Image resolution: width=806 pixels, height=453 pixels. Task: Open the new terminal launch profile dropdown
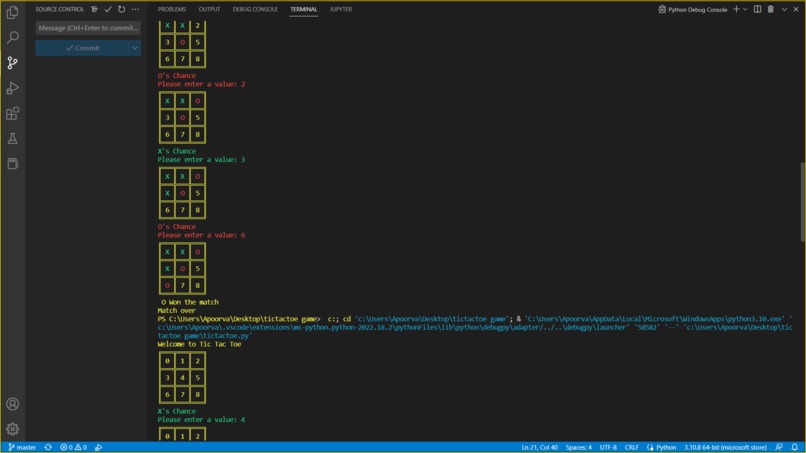[x=745, y=9]
